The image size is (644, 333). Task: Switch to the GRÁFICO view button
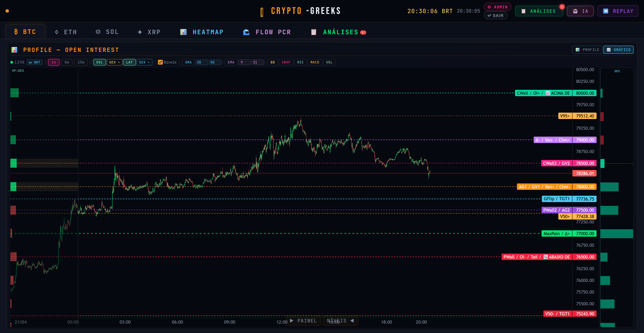618,50
